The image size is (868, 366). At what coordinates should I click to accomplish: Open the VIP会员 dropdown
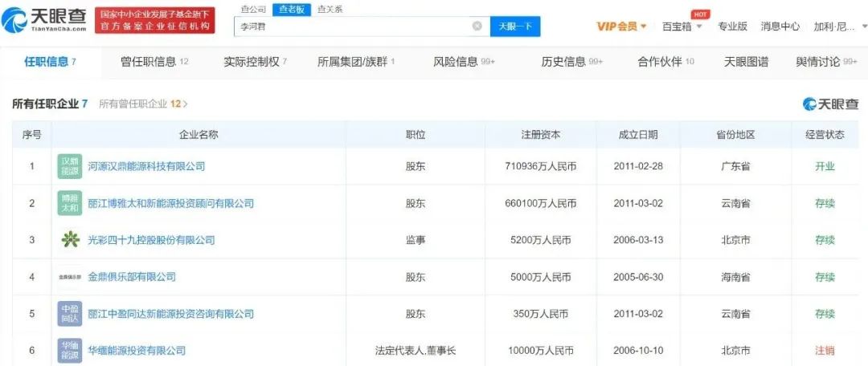tap(621, 26)
